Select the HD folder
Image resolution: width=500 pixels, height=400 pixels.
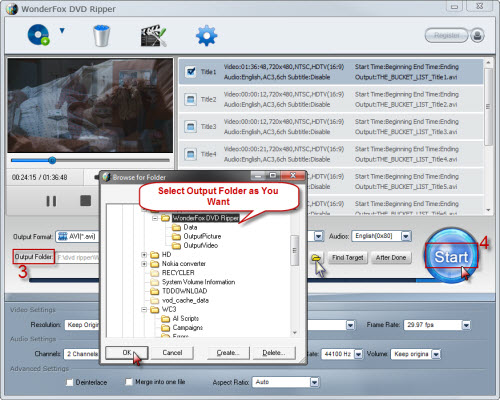point(166,255)
